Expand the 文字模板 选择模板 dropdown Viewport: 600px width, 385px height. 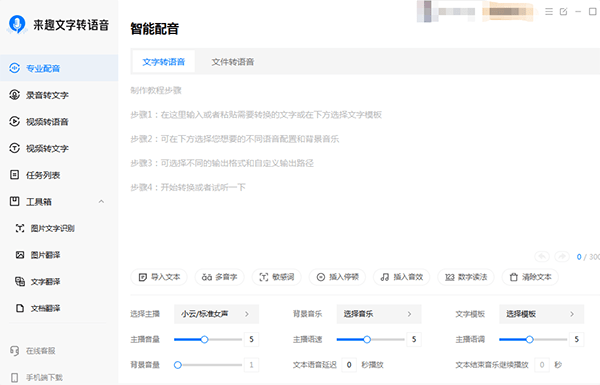[541, 314]
